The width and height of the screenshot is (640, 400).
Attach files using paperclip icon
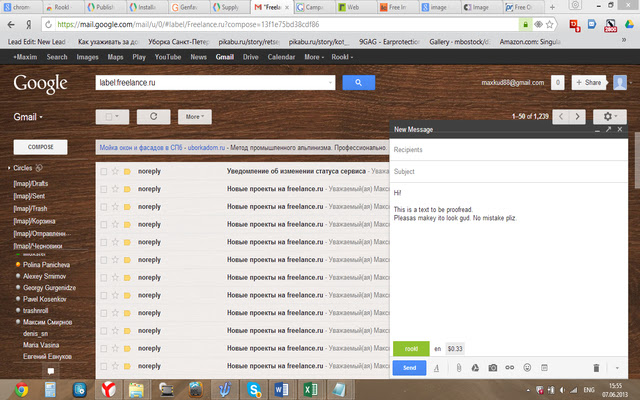[x=459, y=368]
